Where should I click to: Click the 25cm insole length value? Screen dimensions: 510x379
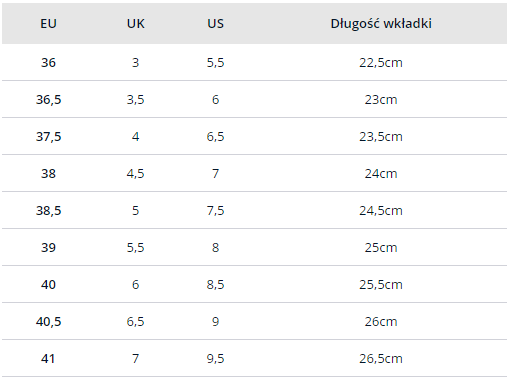tap(381, 248)
